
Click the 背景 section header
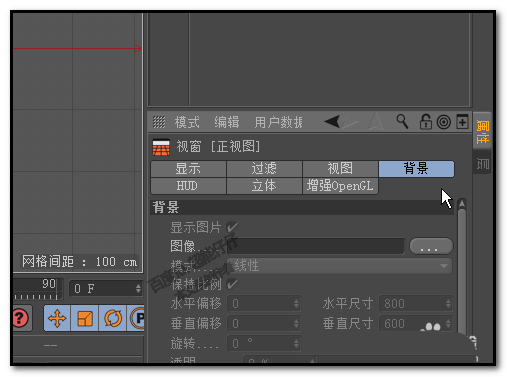(x=302, y=207)
